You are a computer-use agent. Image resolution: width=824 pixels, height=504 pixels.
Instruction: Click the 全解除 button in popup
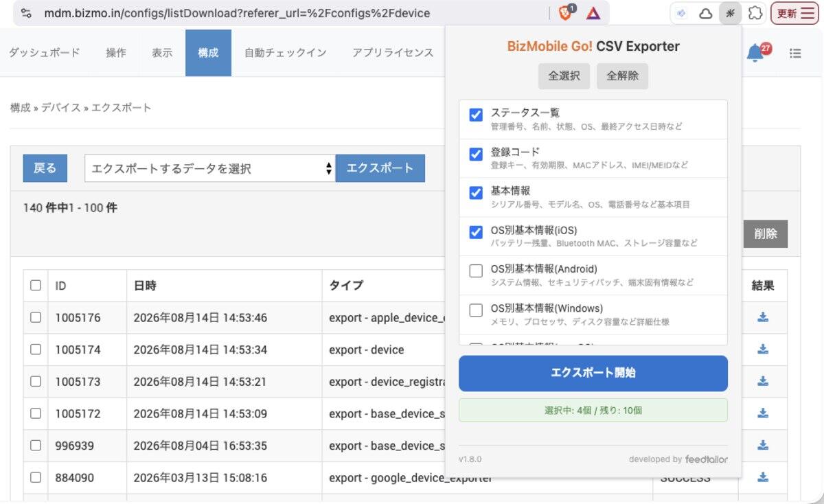[623, 76]
